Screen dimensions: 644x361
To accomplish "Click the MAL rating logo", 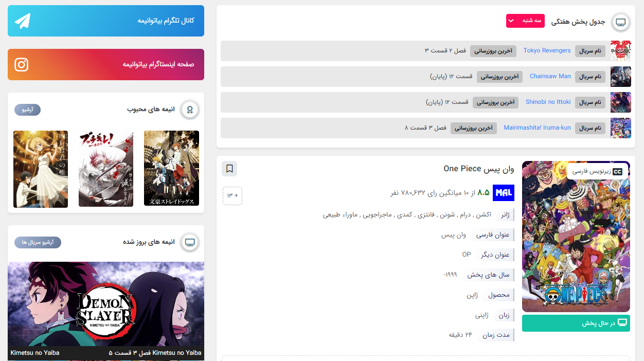I will (x=503, y=192).
